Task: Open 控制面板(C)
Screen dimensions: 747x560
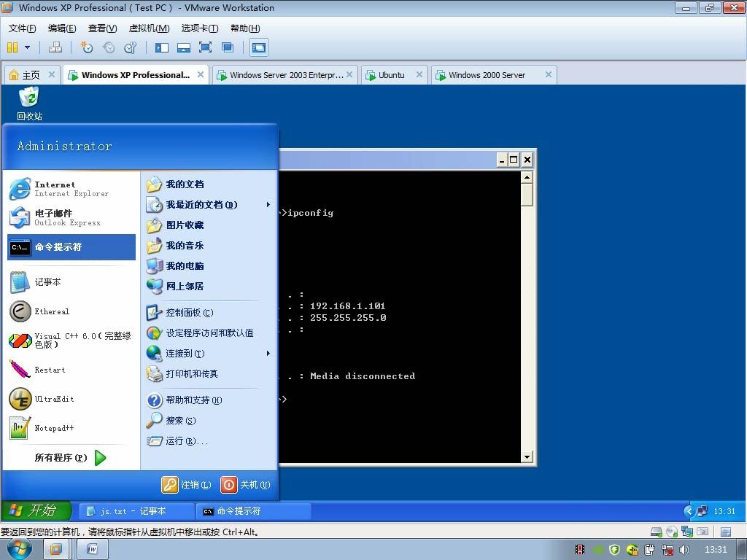Action: click(209, 313)
